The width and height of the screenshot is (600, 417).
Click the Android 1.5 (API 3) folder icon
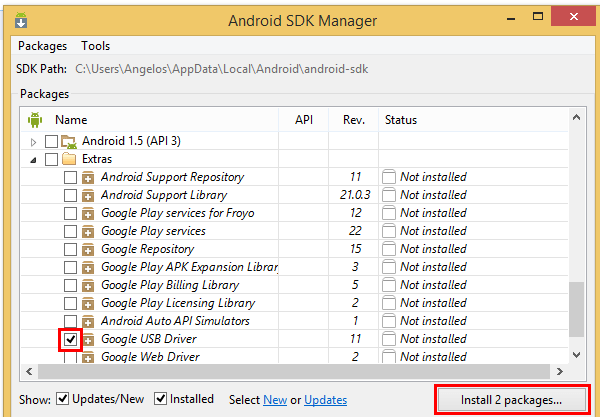(69, 142)
